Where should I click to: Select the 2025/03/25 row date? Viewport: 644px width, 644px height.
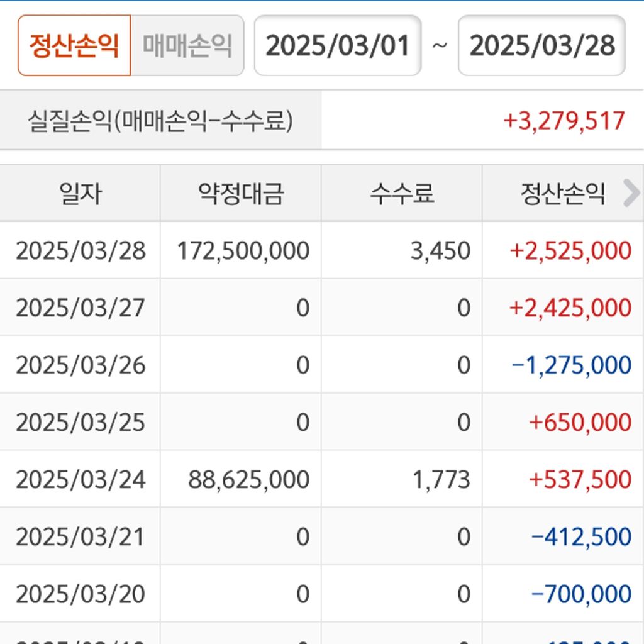click(80, 423)
